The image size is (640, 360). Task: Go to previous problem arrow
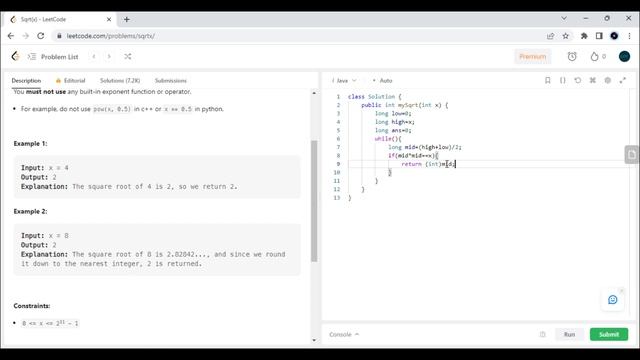[94, 57]
